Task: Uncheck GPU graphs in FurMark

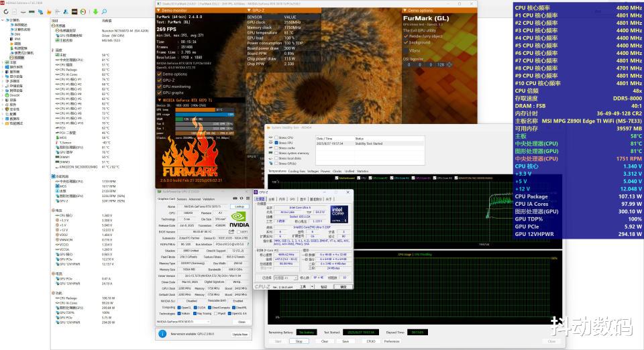Action: tap(160, 93)
